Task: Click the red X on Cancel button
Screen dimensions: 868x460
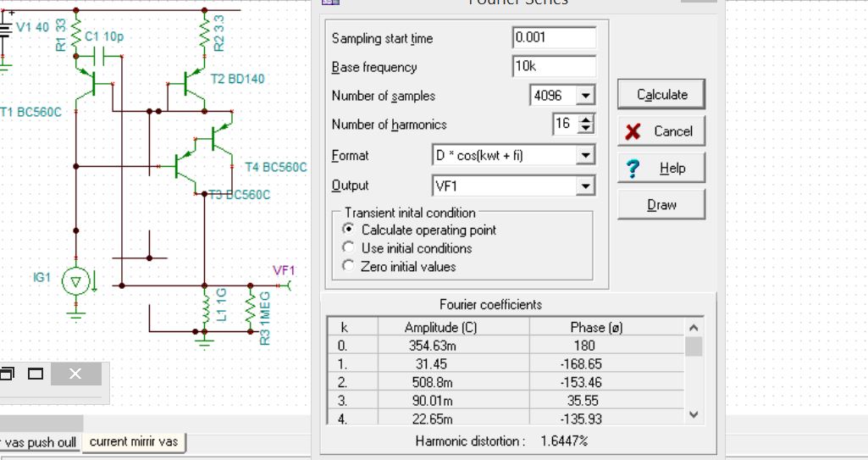Action: 633,132
